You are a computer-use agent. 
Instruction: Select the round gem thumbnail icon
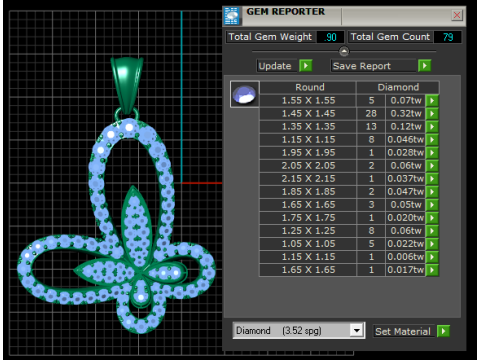click(x=245, y=94)
